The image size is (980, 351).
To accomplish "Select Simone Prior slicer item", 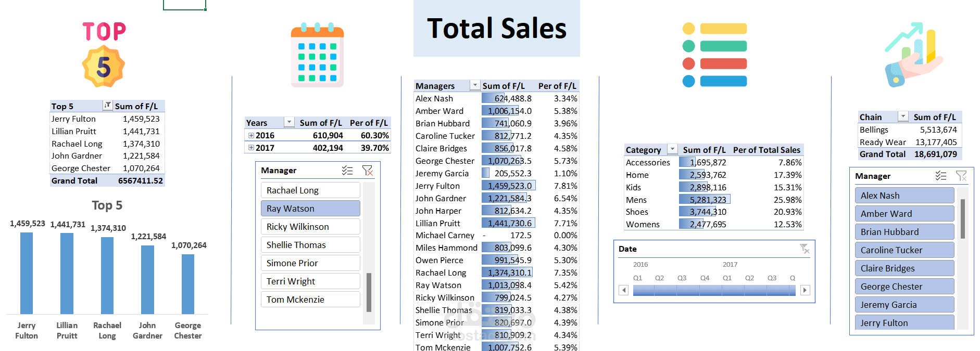I will [x=310, y=263].
